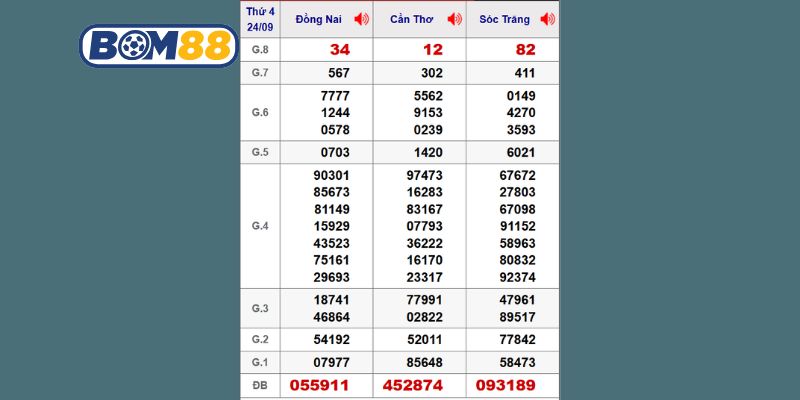
Task: Click G.4 value 36222
Action: 424,243
